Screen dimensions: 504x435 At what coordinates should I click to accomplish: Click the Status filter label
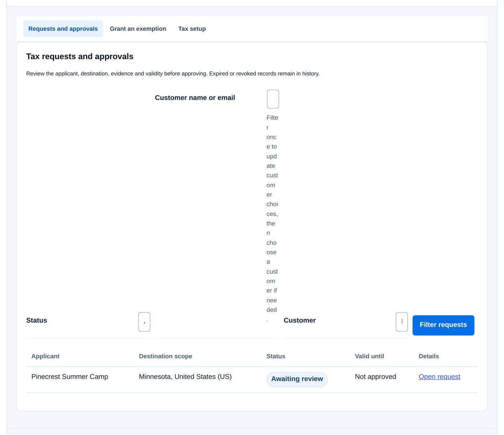(x=37, y=320)
